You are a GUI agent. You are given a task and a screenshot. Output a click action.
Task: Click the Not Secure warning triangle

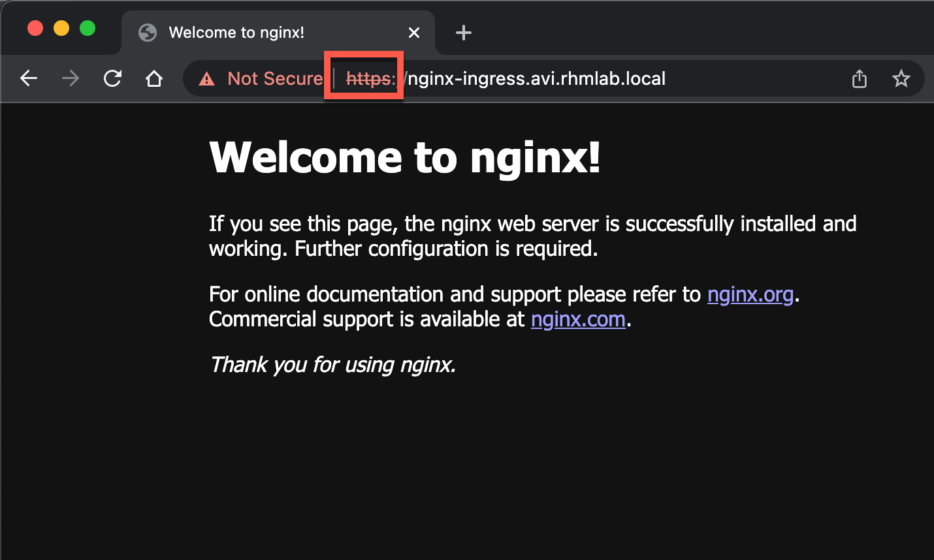pyautogui.click(x=207, y=79)
